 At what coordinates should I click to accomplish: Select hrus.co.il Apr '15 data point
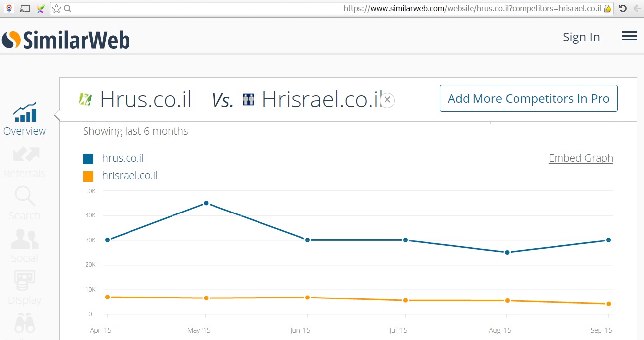(108, 240)
